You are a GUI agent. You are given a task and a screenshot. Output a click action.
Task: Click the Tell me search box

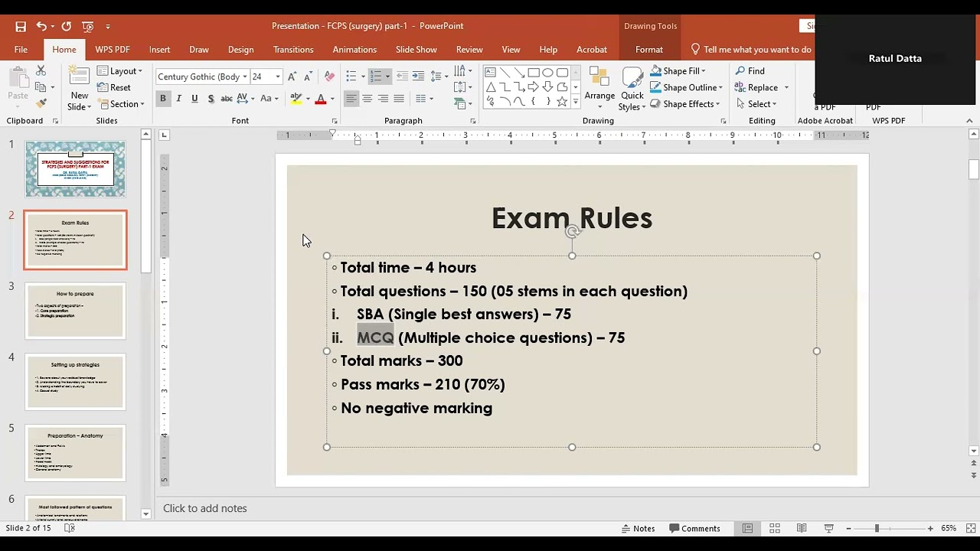tap(750, 49)
